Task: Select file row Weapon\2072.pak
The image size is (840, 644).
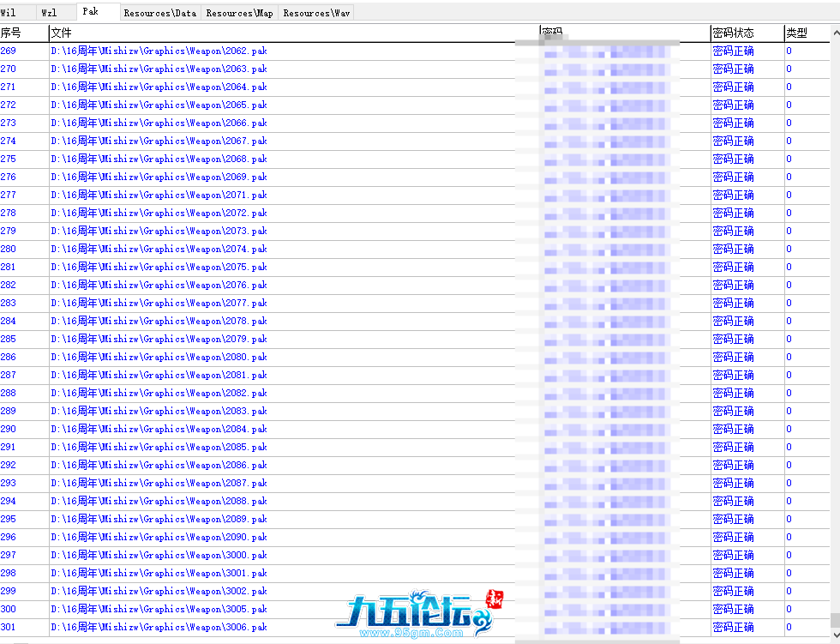Action: pyautogui.click(x=415, y=214)
